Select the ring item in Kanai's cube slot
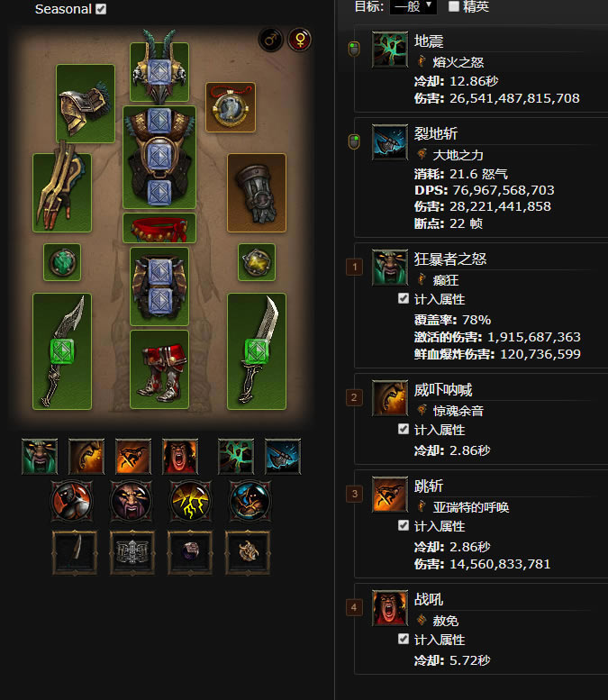Screen dimensions: 608x700 point(191,551)
